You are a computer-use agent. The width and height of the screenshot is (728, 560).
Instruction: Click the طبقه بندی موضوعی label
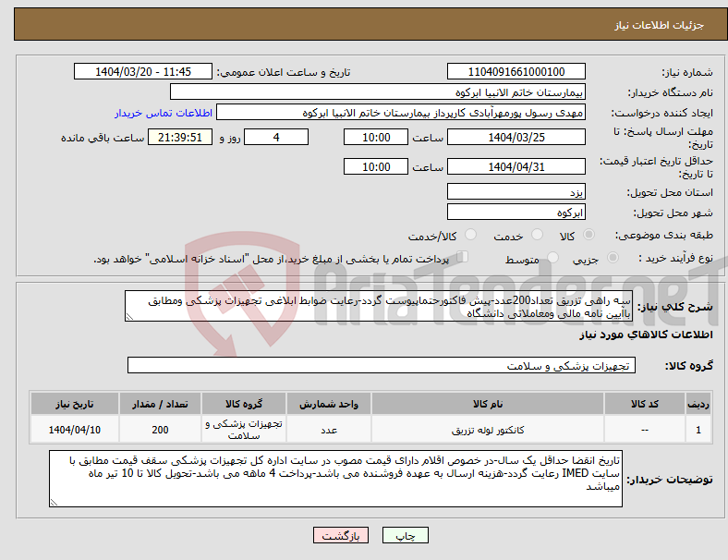click(664, 236)
